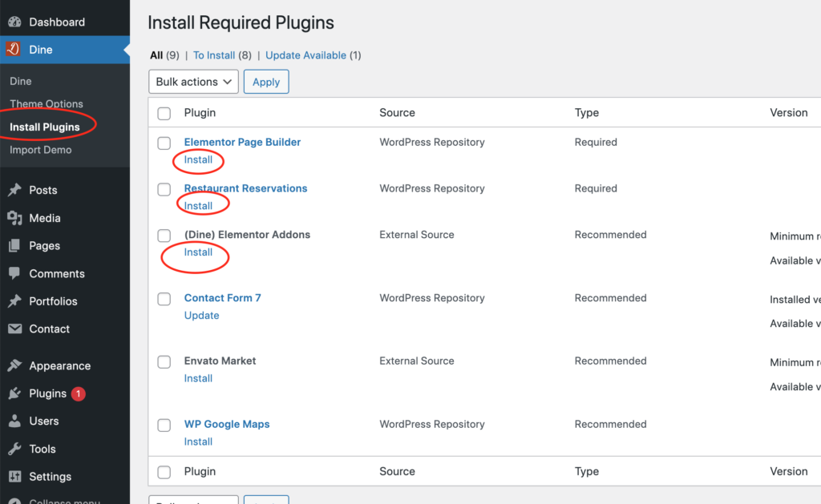
Task: Tick the Elementor Page Builder checkbox
Action: point(164,143)
